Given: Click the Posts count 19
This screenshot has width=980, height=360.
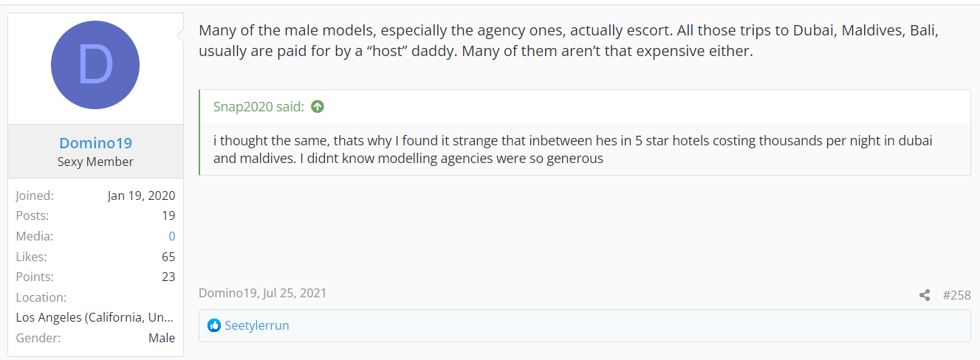Looking at the screenshot, I should coord(168,215).
